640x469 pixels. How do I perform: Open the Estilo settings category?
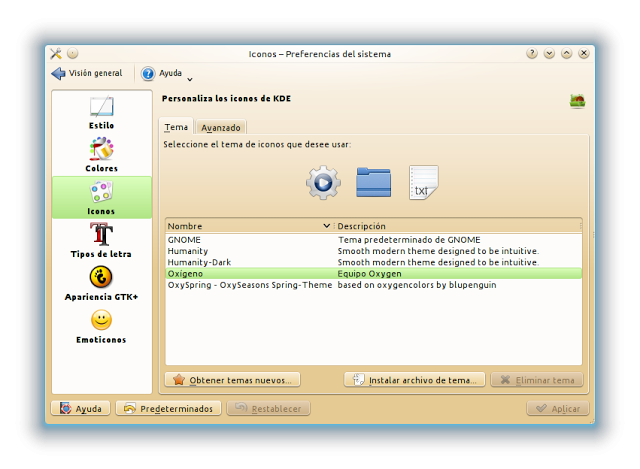pos(101,112)
